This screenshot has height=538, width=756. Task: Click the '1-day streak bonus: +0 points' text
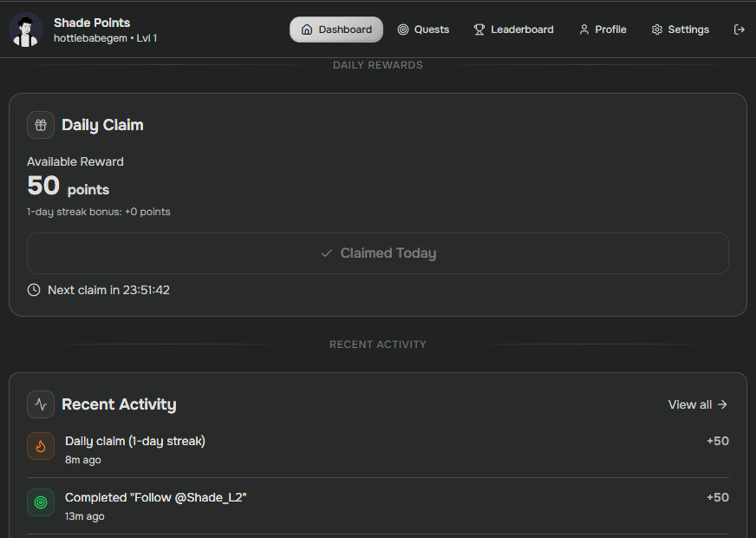(x=98, y=212)
